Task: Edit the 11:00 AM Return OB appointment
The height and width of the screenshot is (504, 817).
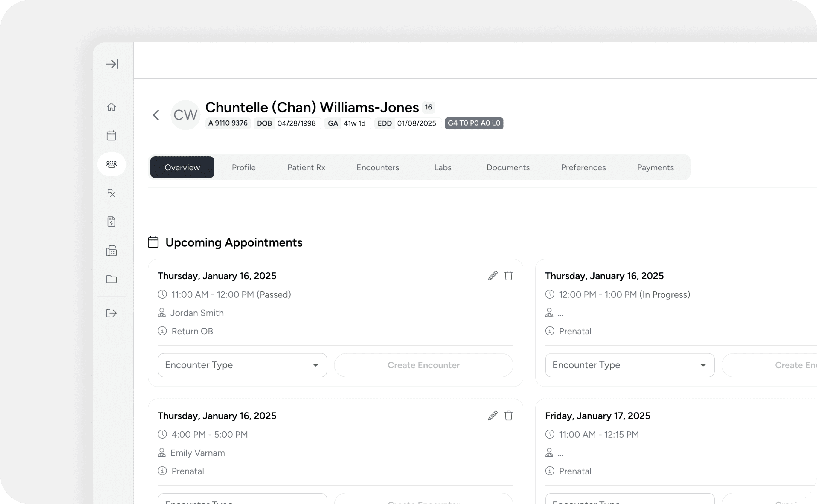Action: pos(493,276)
